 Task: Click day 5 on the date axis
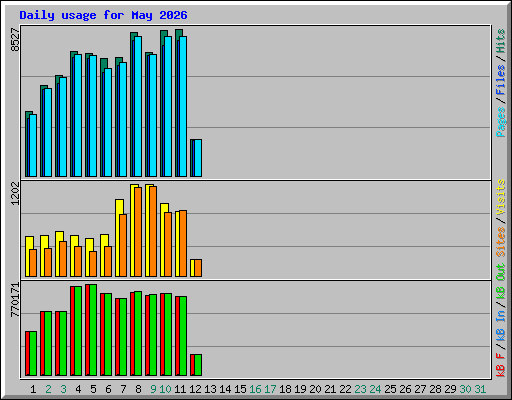93,389
